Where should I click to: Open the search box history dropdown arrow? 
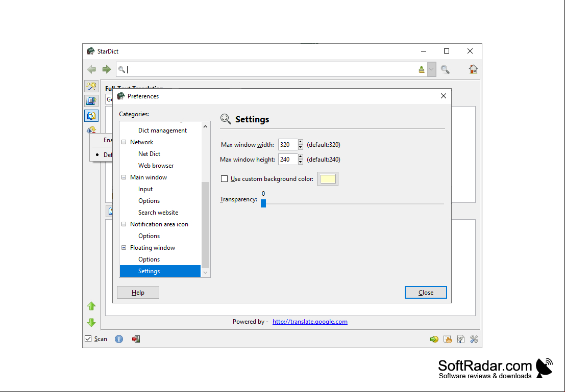coord(431,69)
